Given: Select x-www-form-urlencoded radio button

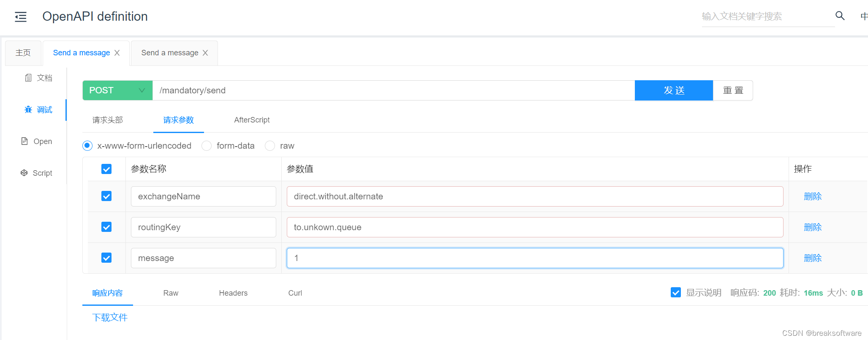Looking at the screenshot, I should pos(87,146).
